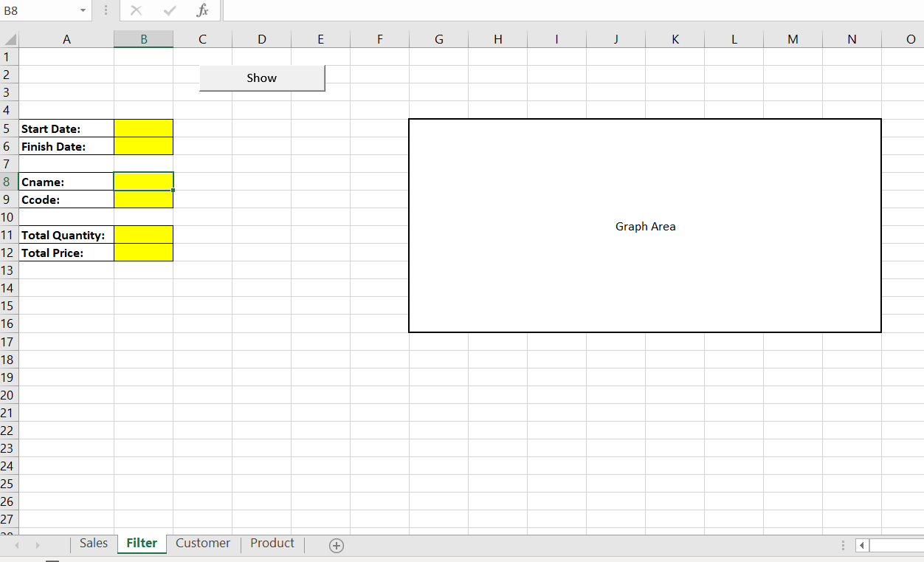Select the yellow Start Date input cell

pos(143,128)
